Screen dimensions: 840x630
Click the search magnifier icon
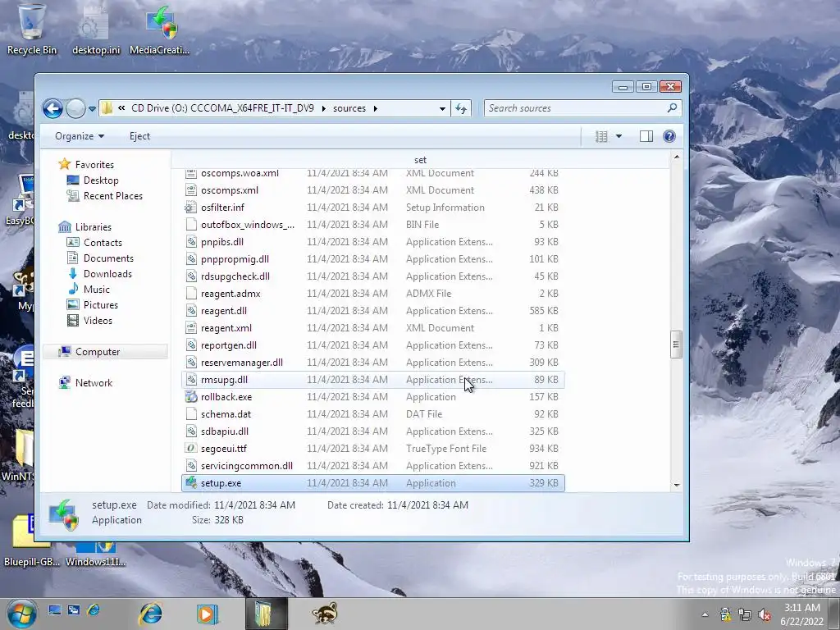tap(673, 107)
